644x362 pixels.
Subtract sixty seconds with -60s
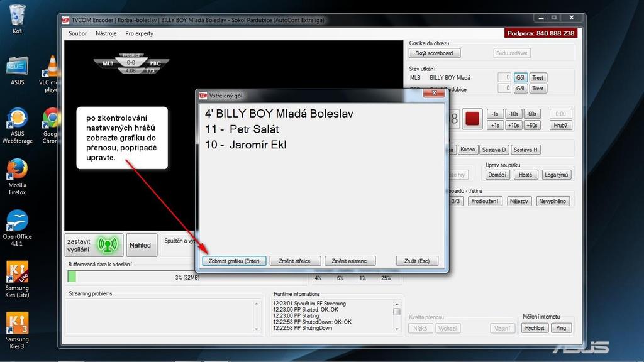coord(532,114)
